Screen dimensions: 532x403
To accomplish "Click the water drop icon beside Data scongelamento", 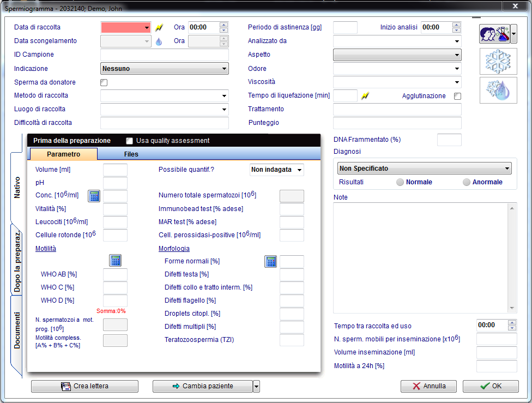I will [x=159, y=41].
